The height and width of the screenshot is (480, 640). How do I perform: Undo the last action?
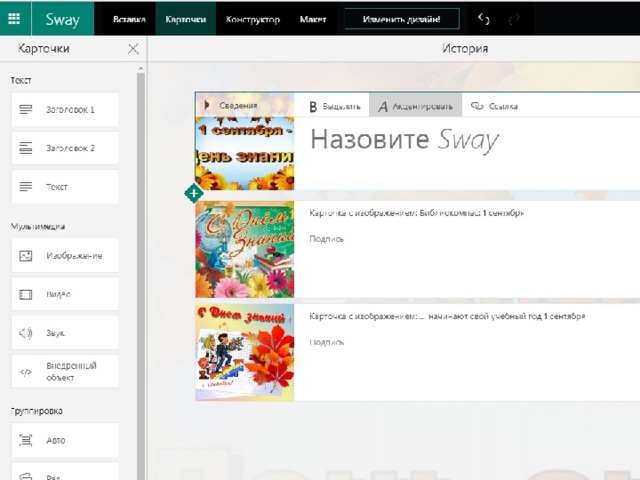(484, 19)
